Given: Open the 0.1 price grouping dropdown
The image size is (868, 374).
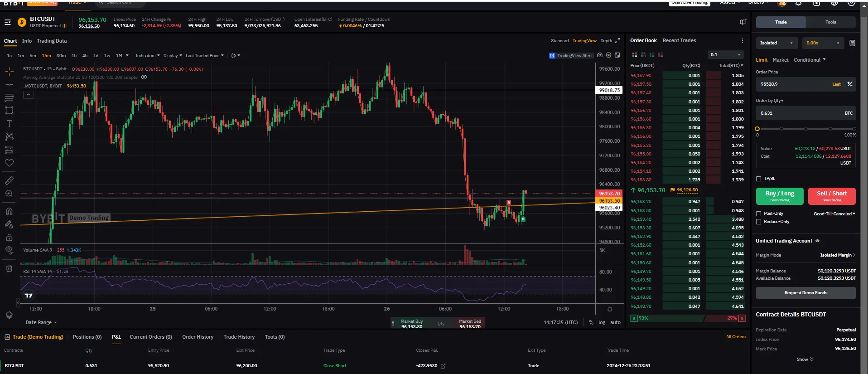Looking at the screenshot, I should pos(726,55).
